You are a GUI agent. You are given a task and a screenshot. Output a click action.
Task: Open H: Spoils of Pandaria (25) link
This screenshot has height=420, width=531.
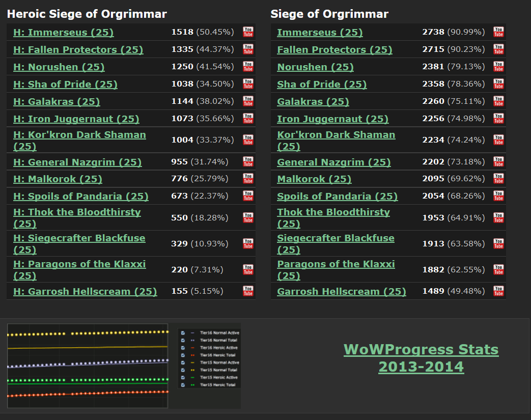pos(81,197)
